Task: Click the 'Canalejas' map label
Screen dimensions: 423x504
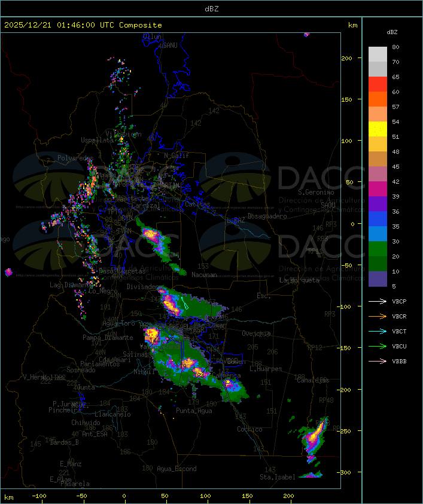Action: 313,380
